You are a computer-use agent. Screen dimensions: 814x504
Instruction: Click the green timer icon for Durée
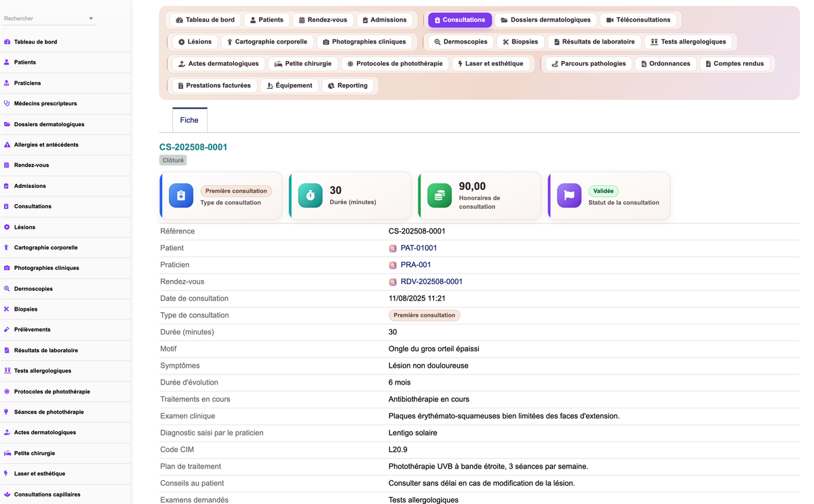[x=310, y=195]
